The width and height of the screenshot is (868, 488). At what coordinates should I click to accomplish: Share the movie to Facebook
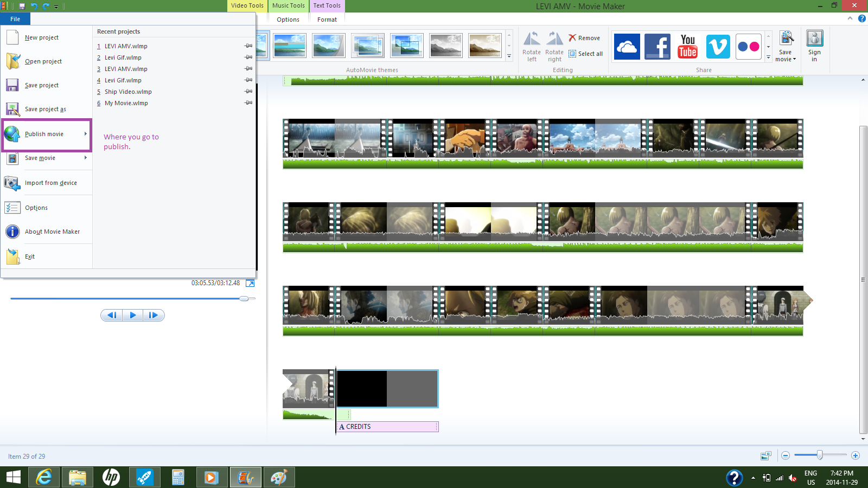(x=657, y=47)
